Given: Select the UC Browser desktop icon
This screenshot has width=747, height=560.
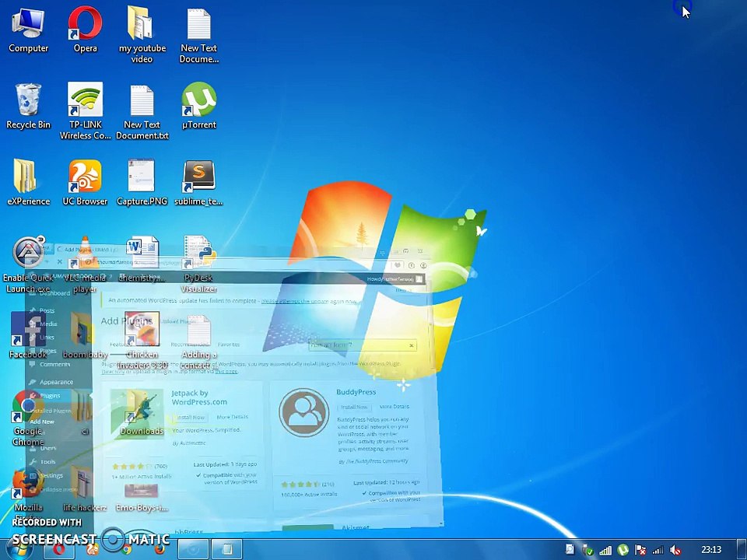Looking at the screenshot, I should 85,183.
